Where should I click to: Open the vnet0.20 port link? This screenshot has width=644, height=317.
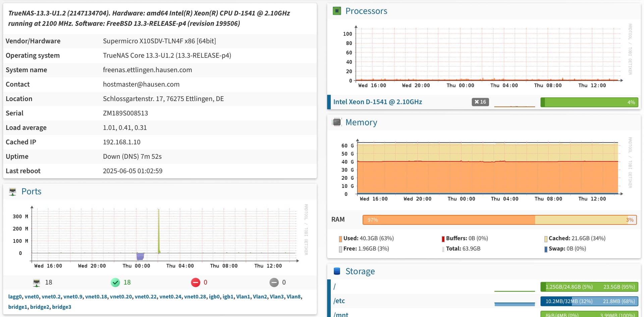[x=121, y=297]
